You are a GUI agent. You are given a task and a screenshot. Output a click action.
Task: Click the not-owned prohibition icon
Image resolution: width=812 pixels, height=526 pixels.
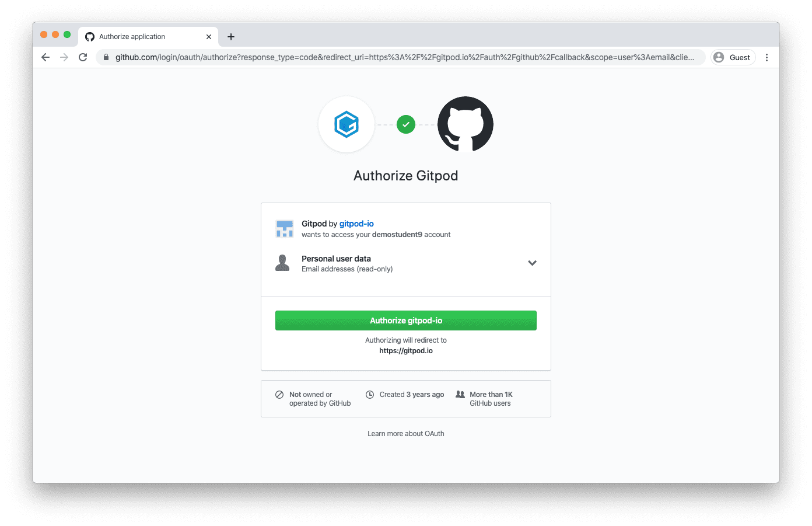tap(279, 395)
